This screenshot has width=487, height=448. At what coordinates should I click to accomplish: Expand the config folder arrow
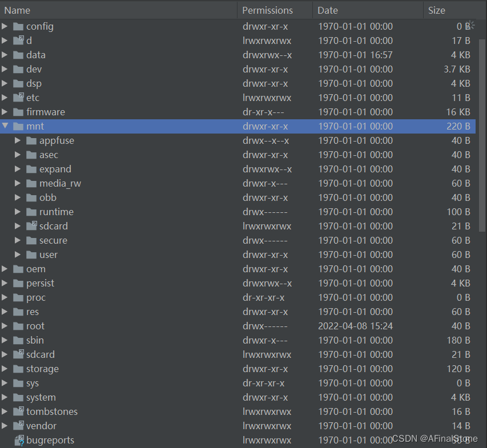pyautogui.click(x=5, y=26)
